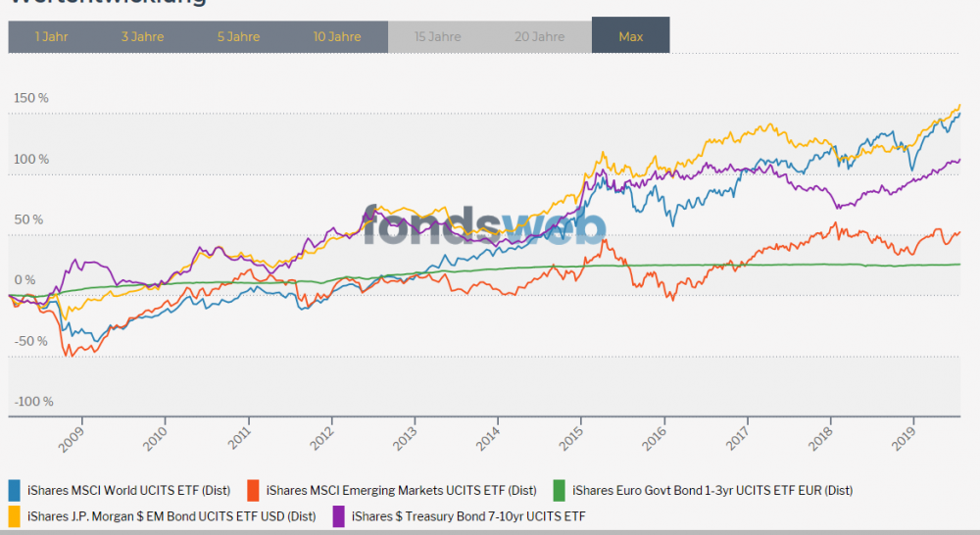Toggle iShares MSCI Emerging Markets legend label
Viewport: 980px width, 535px height.
coord(401,490)
